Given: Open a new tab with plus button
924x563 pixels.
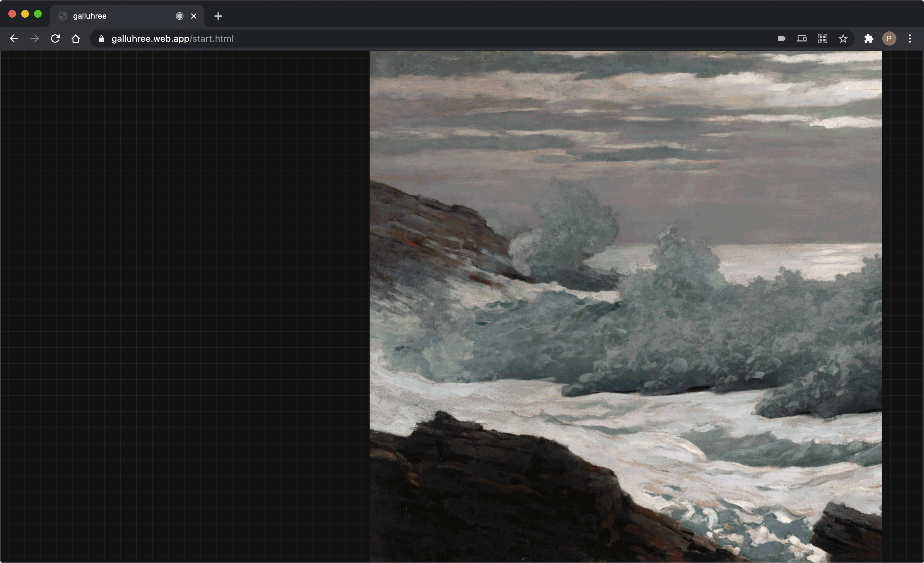Looking at the screenshot, I should pyautogui.click(x=218, y=16).
